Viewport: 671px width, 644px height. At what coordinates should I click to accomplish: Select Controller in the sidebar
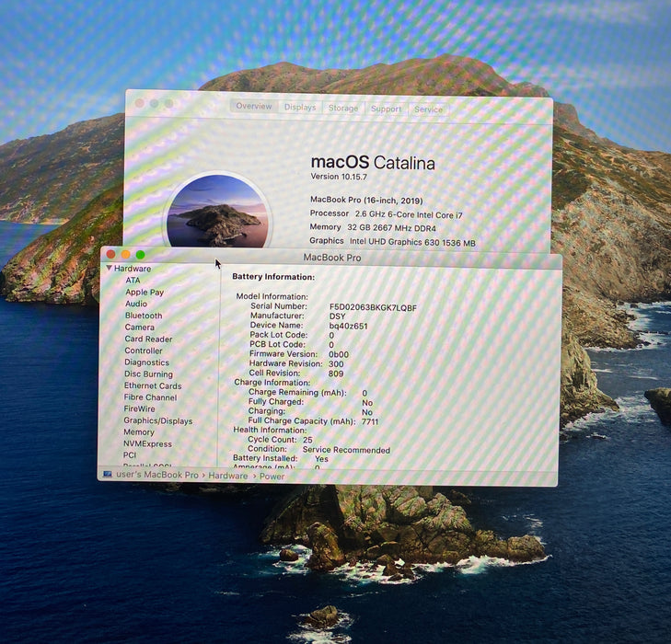click(x=144, y=351)
